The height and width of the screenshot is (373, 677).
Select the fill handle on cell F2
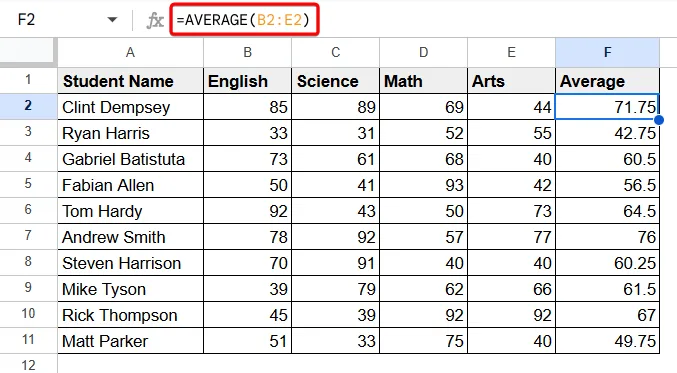[659, 120]
